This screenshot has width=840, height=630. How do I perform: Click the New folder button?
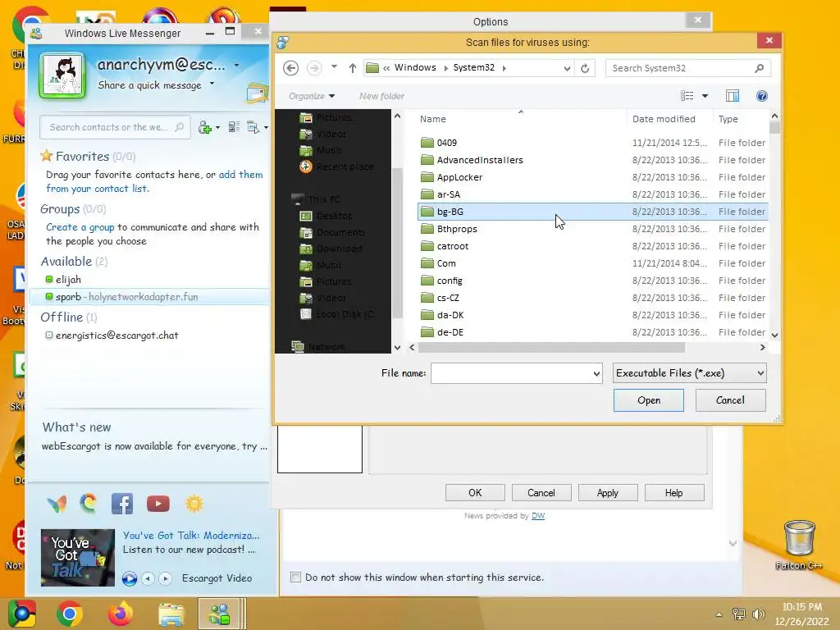point(381,96)
